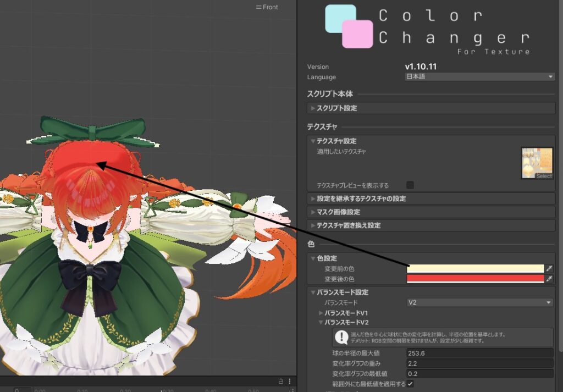Click the eyedropper for 変更後の色
This screenshot has width=563, height=392.
tap(549, 279)
